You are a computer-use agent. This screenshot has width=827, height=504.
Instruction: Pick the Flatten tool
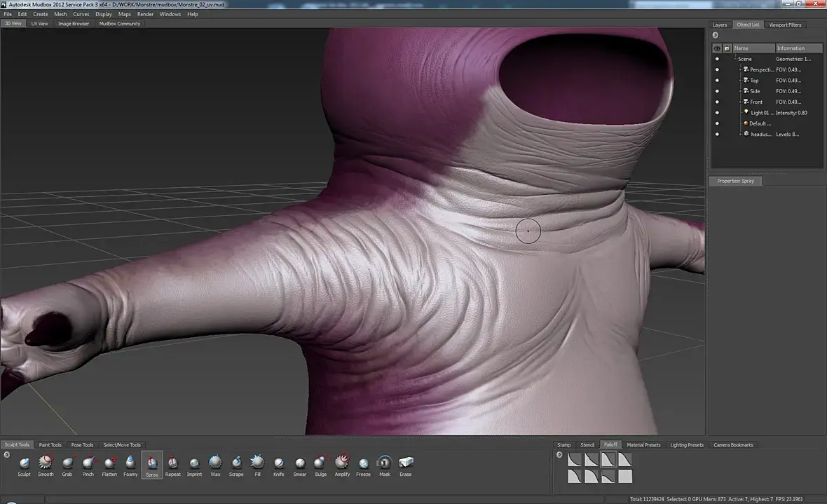pos(109,462)
